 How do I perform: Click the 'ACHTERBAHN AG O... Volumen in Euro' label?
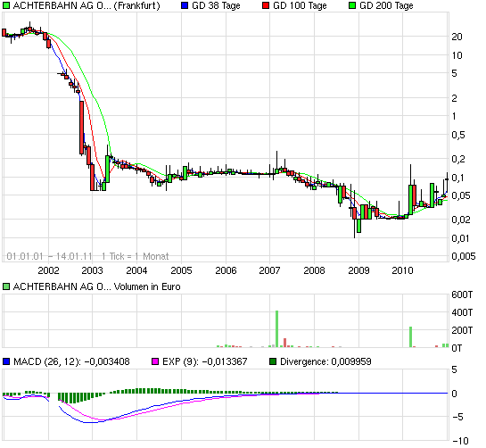point(96,286)
